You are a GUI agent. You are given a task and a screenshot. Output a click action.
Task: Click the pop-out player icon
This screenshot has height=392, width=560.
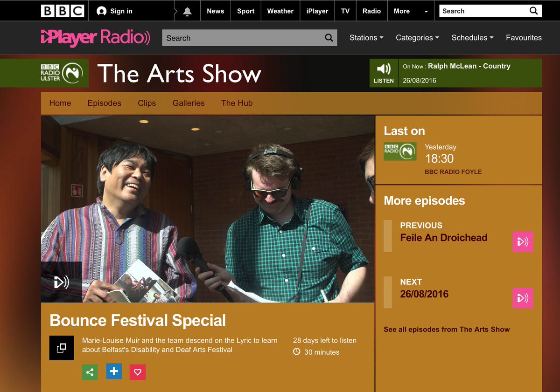[62, 348]
